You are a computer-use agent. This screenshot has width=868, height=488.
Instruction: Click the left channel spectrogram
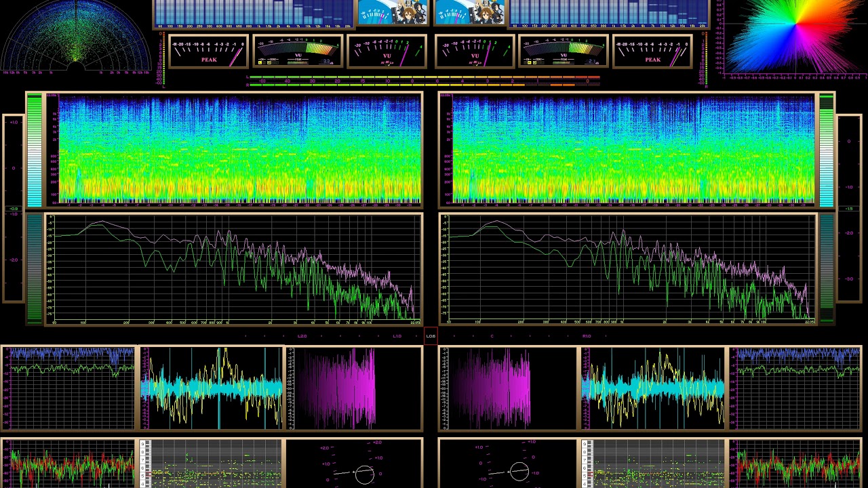click(233, 150)
